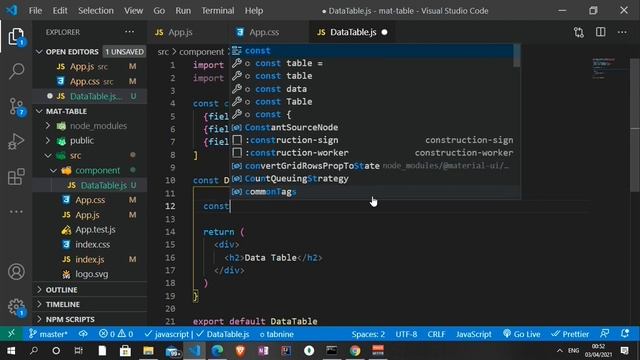This screenshot has height=360, width=640.
Task: Open the notifications bell
Action: coord(625,334)
